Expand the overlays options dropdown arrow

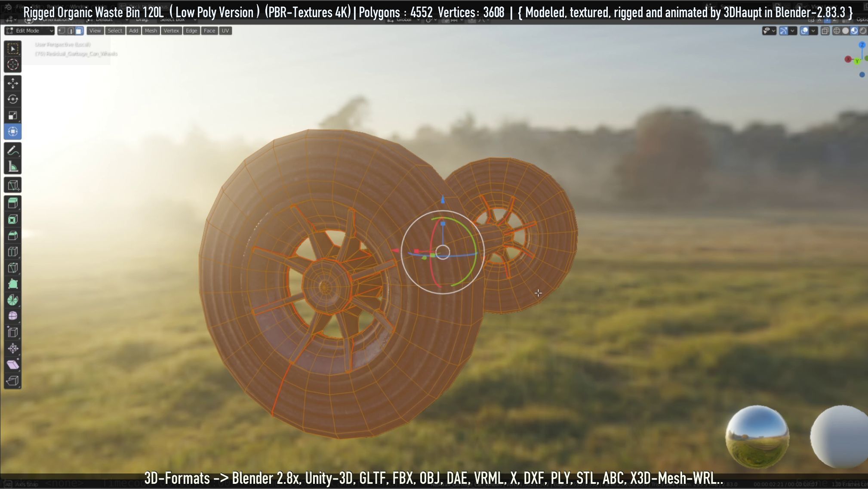[x=813, y=31]
